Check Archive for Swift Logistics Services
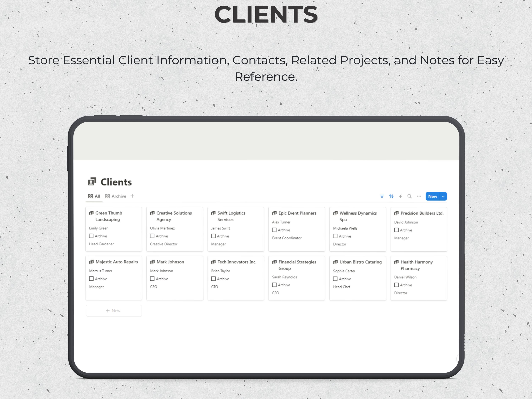The width and height of the screenshot is (532, 399). (213, 236)
